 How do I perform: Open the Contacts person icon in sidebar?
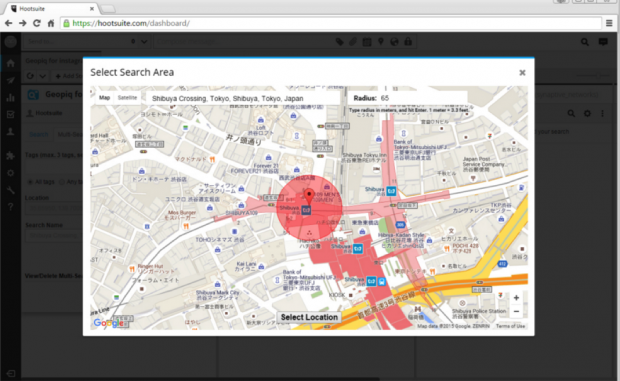(11, 132)
